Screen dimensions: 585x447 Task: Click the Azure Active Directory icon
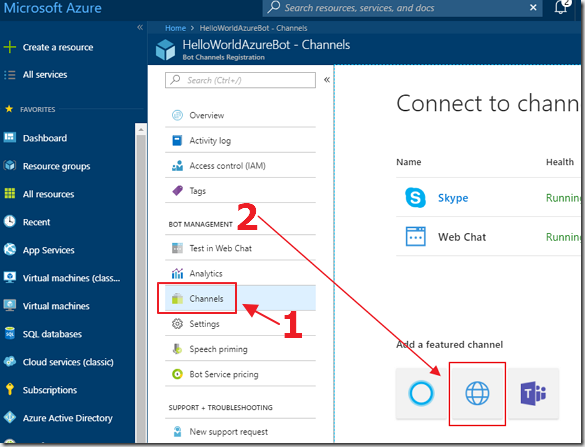point(10,418)
